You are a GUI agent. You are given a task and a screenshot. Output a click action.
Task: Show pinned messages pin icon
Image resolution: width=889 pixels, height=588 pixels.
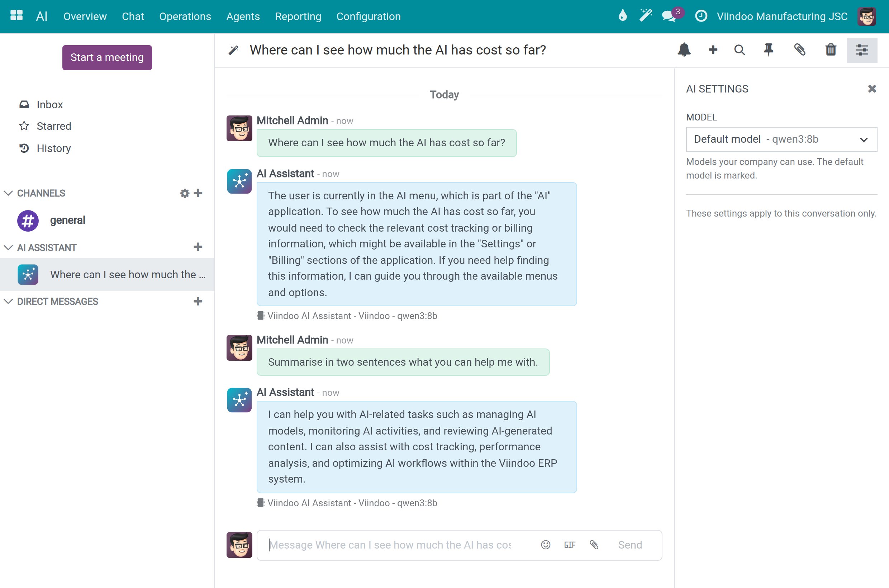768,50
